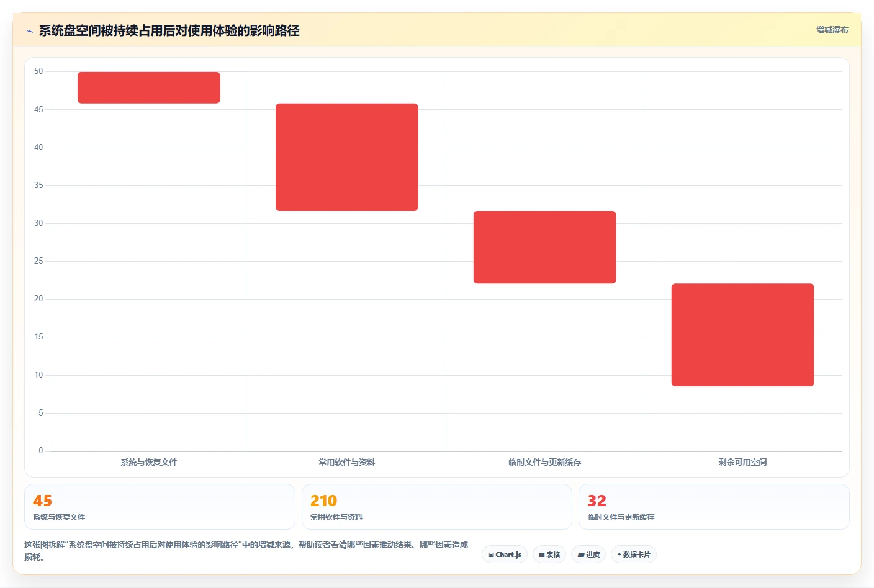Click the x-axis label 常用软件与资料
The height and width of the screenshot is (588, 874).
click(x=347, y=462)
